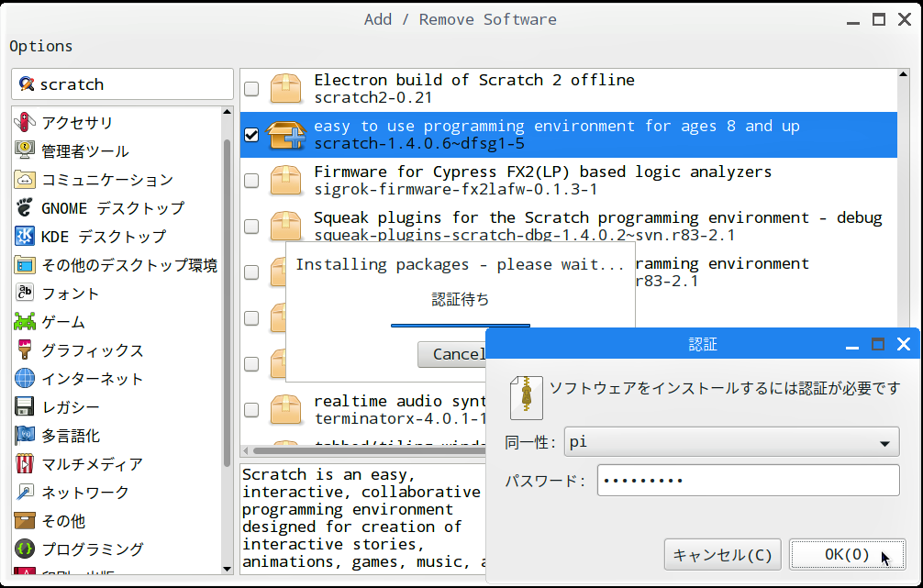Click the blue installing progress bar

pyautogui.click(x=461, y=326)
